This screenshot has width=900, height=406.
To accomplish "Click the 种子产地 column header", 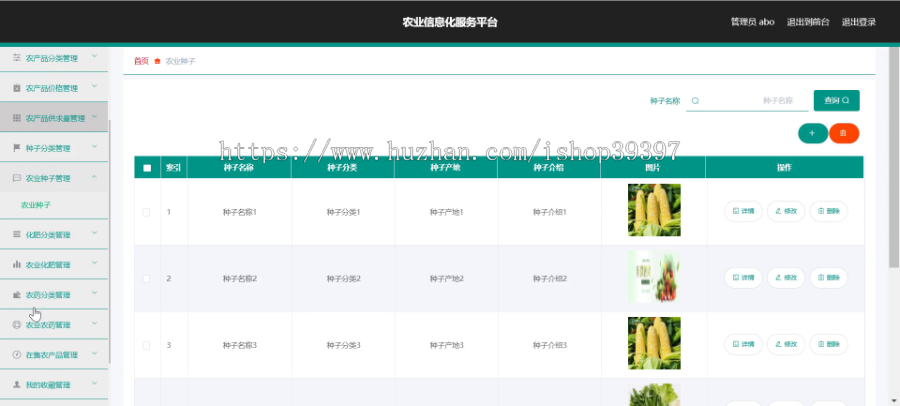I will (x=446, y=168).
